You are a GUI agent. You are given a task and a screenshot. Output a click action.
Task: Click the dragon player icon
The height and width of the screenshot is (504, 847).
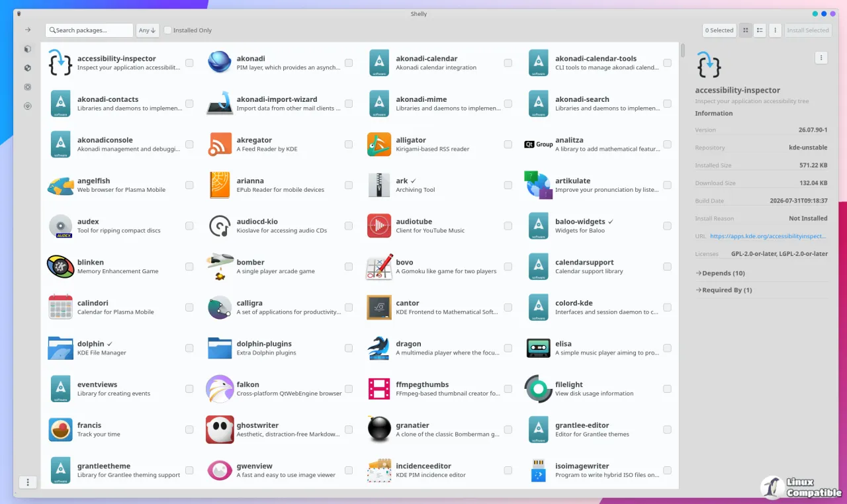[x=379, y=349]
